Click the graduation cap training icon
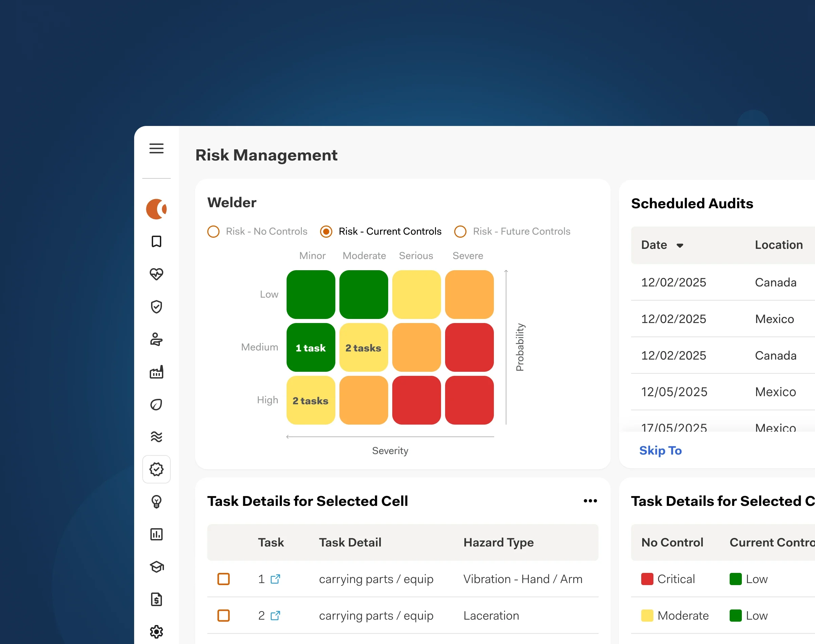This screenshot has width=815, height=644. tap(156, 567)
